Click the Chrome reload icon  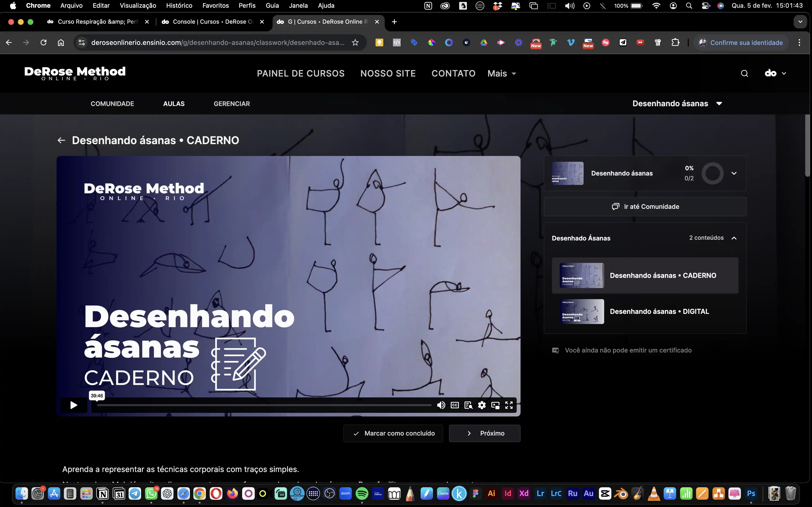(x=43, y=42)
